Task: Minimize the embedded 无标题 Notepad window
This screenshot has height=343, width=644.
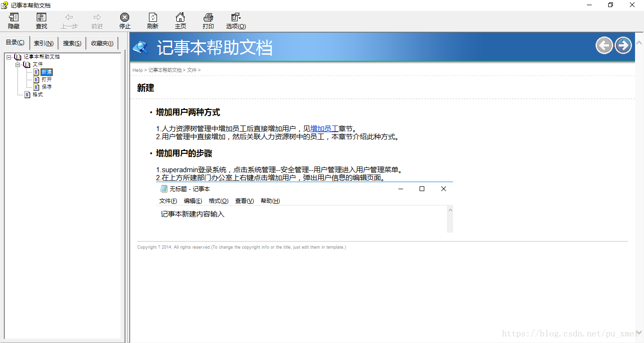Action: click(401, 189)
